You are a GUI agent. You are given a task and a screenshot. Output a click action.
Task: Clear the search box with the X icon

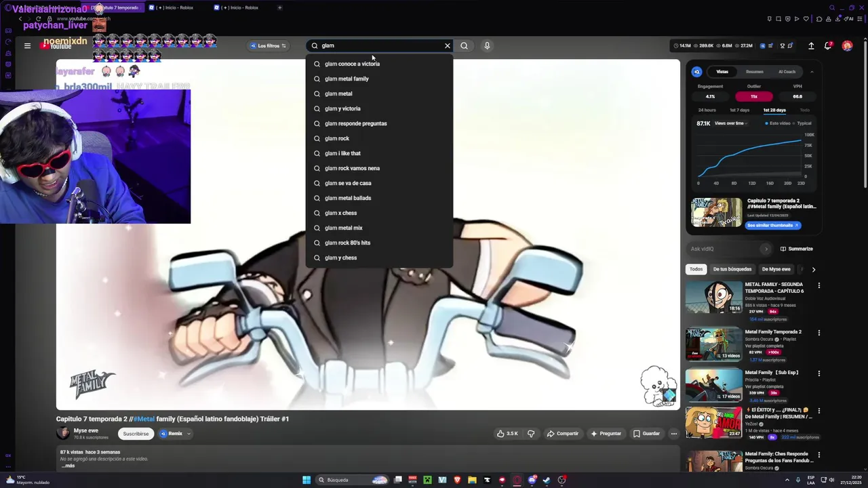pyautogui.click(x=448, y=46)
